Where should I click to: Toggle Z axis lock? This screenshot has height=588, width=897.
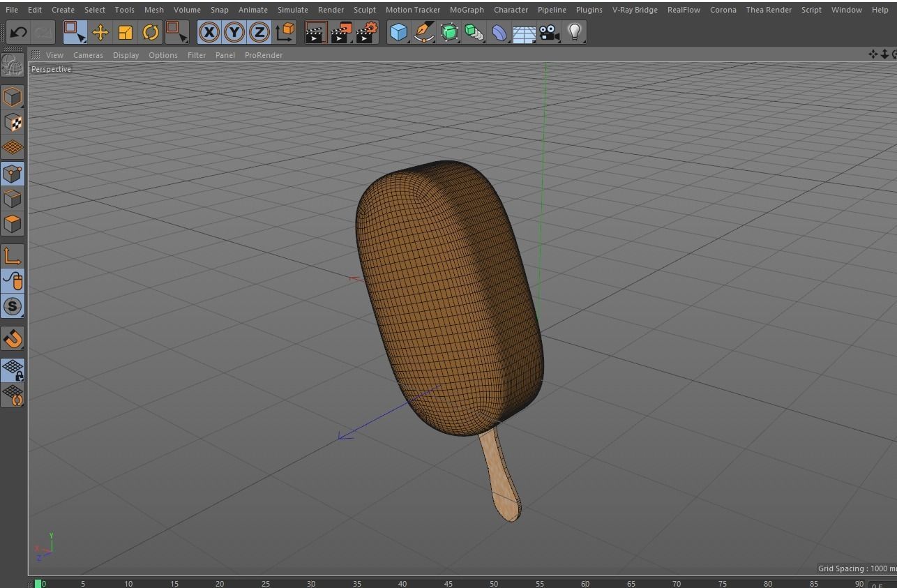(x=259, y=32)
